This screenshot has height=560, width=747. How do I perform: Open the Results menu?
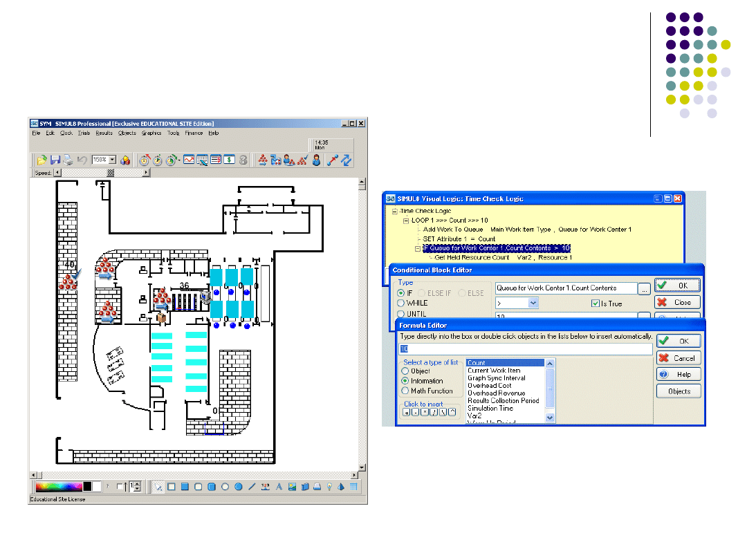coord(104,133)
